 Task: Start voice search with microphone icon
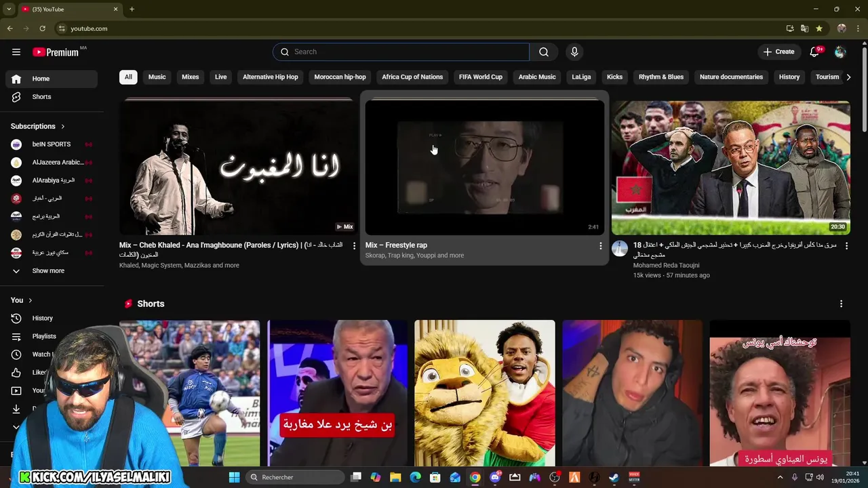[574, 52]
